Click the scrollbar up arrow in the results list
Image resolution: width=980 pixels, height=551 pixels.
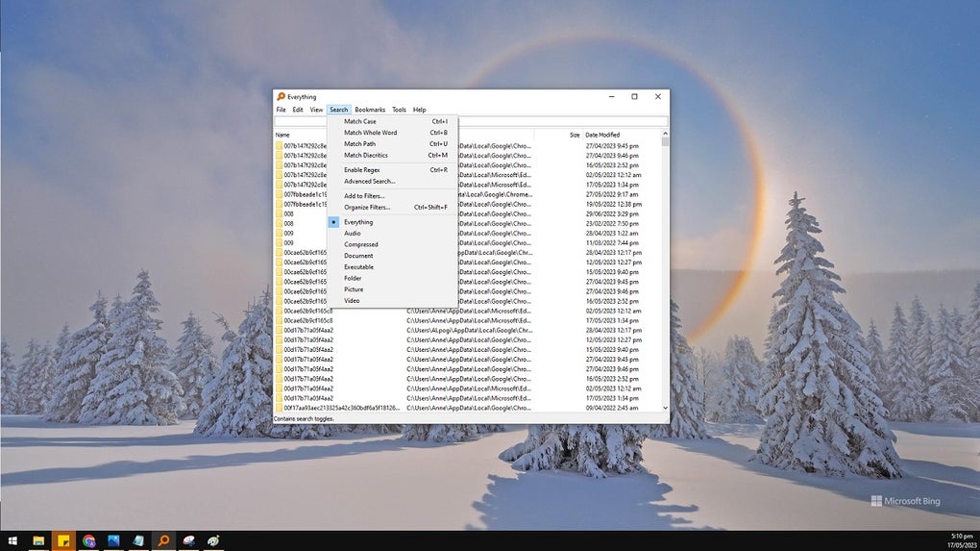pyautogui.click(x=665, y=134)
